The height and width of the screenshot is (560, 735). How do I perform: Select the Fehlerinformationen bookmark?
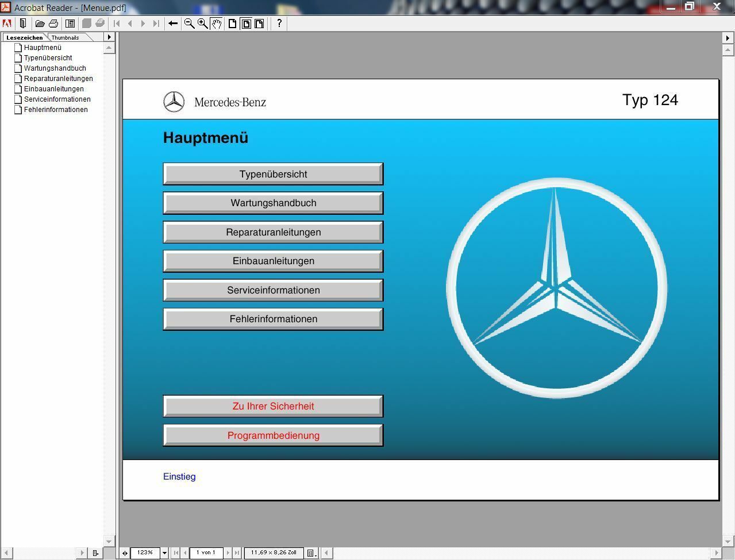click(56, 110)
